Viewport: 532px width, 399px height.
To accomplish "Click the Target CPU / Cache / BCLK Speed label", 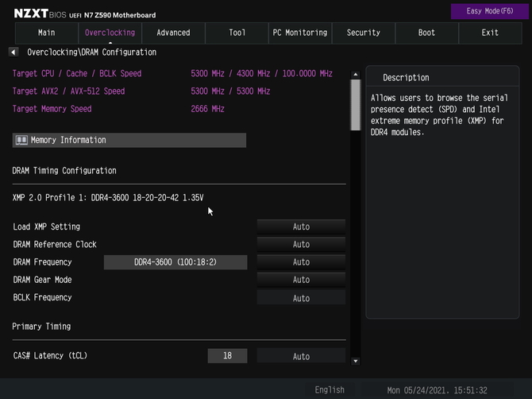I will click(x=77, y=74).
